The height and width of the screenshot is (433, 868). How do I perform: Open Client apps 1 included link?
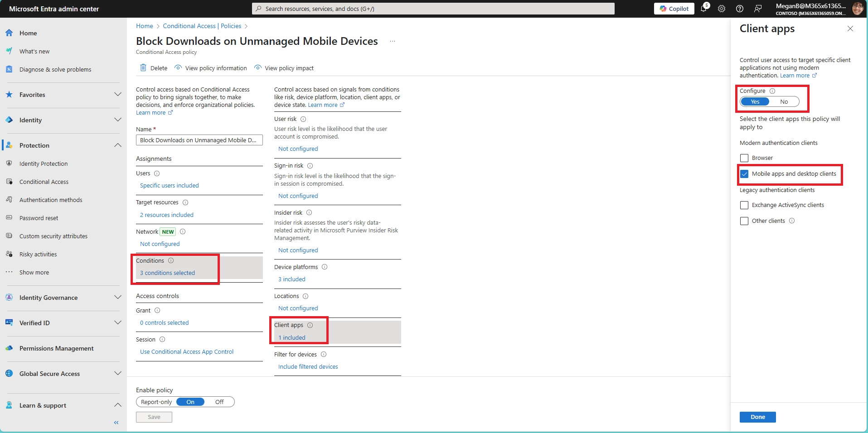(292, 337)
